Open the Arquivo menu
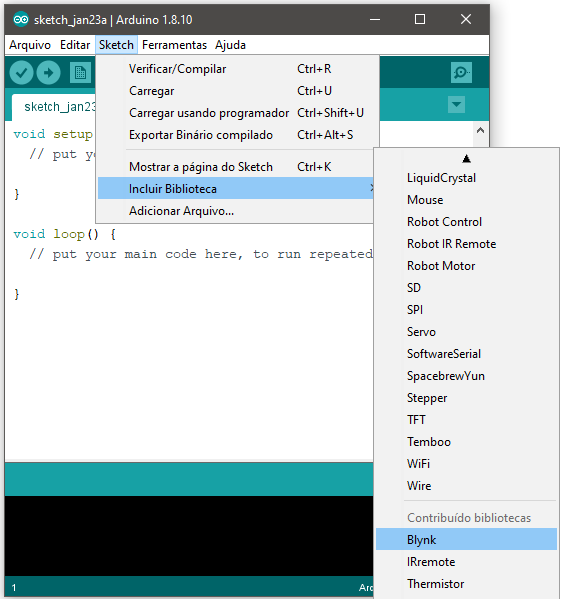 [30, 45]
